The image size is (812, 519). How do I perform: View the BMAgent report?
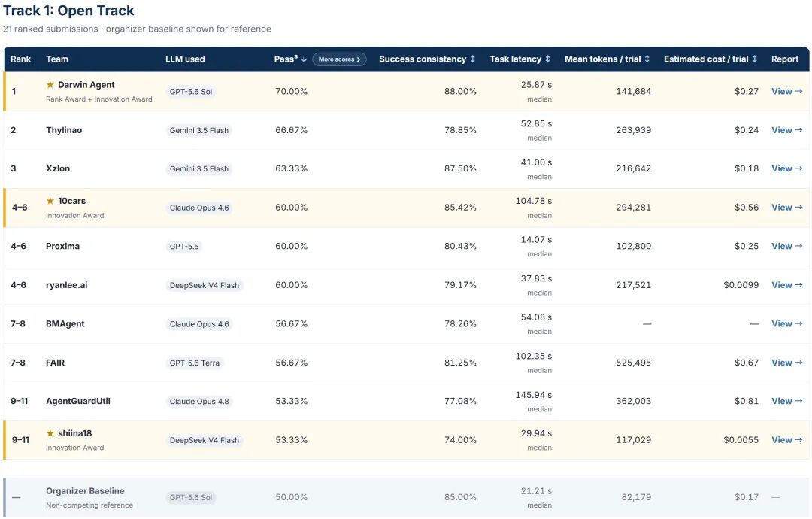click(786, 323)
